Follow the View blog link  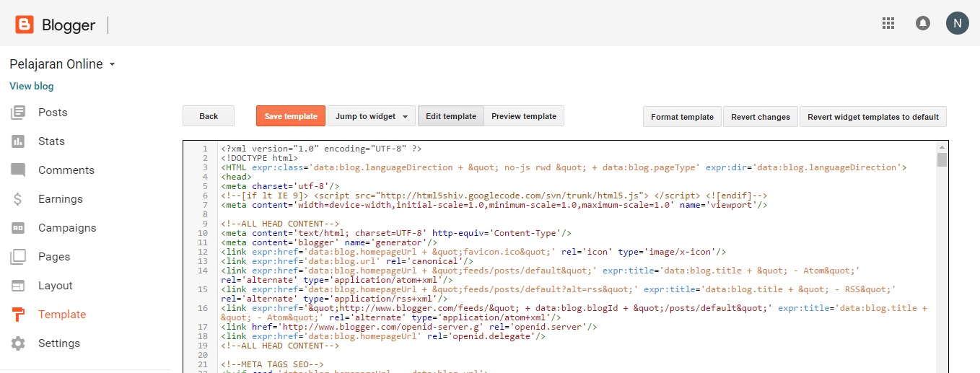pos(32,86)
